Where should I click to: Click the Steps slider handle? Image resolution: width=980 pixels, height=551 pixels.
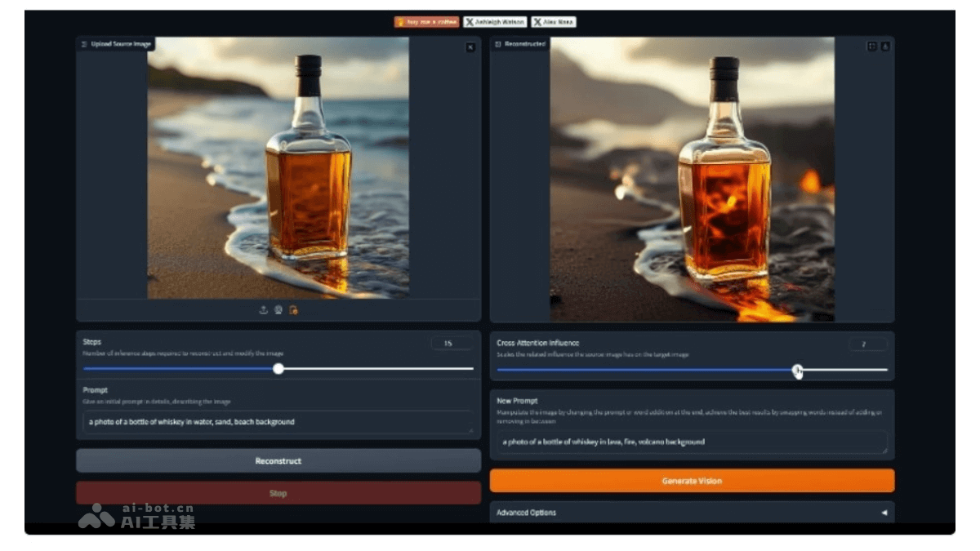(278, 369)
